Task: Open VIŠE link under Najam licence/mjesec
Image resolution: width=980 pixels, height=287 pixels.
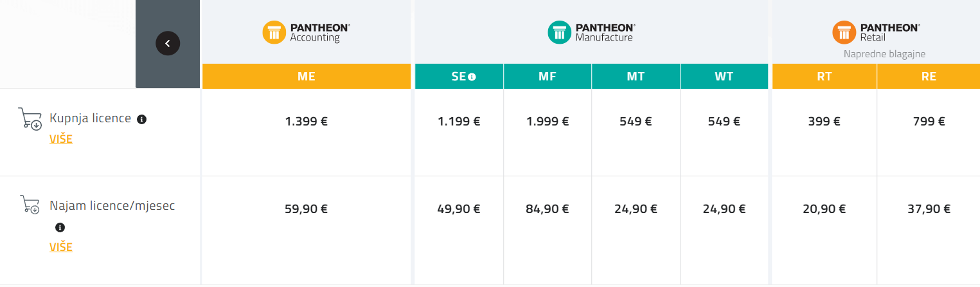Action: 61,247
